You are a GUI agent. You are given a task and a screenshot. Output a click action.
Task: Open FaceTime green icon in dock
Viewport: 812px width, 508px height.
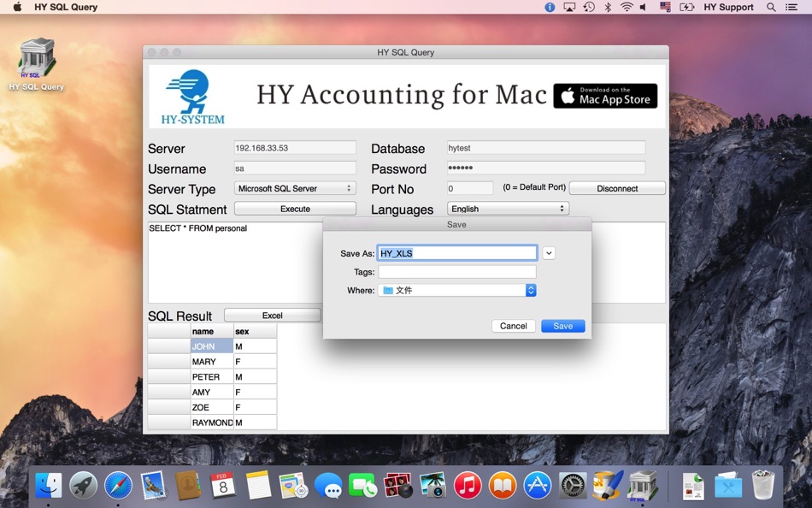(x=363, y=486)
